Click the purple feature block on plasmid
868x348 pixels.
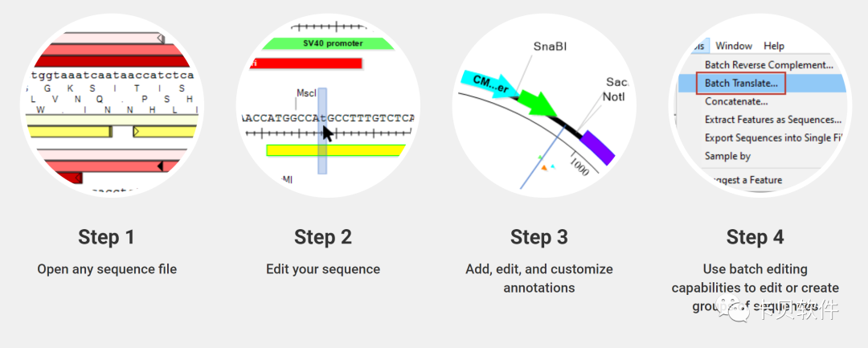pyautogui.click(x=597, y=147)
